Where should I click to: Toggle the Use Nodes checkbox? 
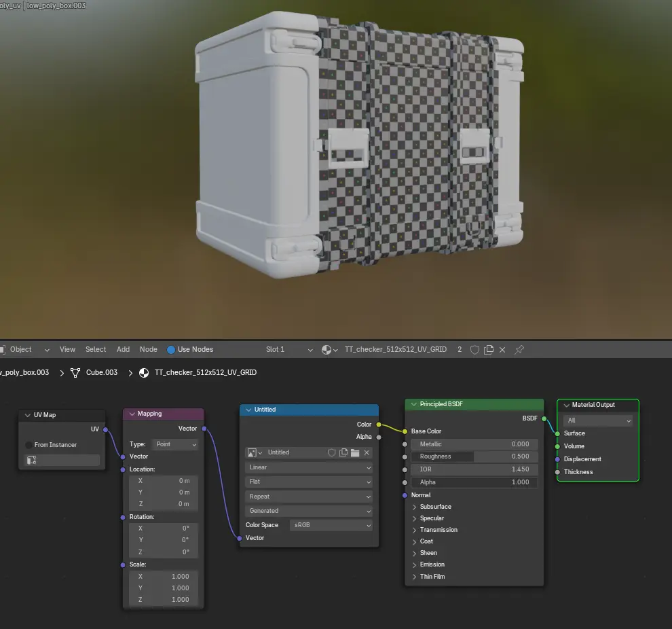(x=171, y=350)
